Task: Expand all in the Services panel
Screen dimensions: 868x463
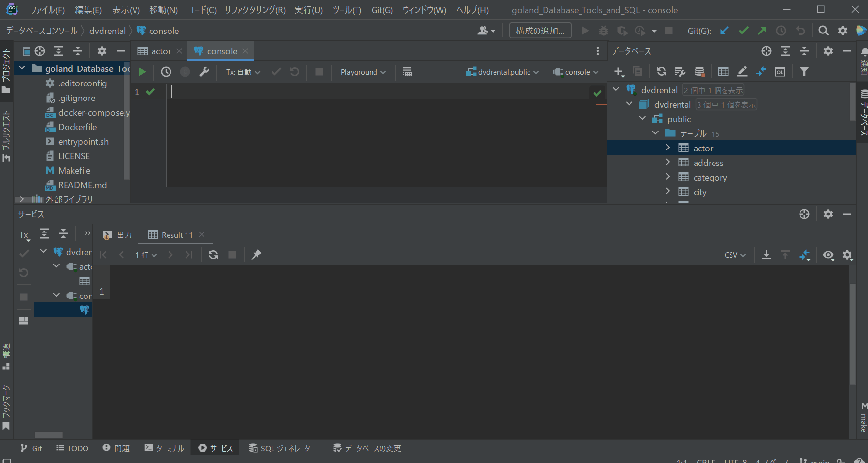Action: click(44, 233)
